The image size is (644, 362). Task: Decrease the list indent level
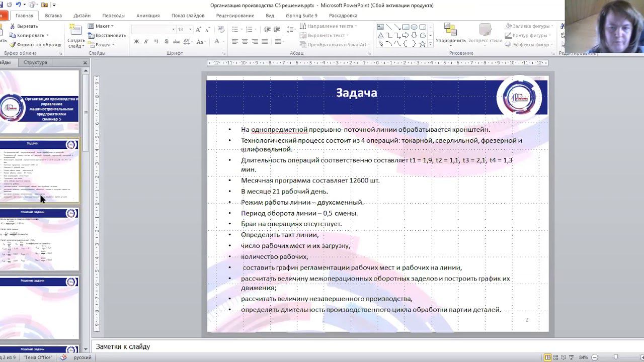pos(267,30)
